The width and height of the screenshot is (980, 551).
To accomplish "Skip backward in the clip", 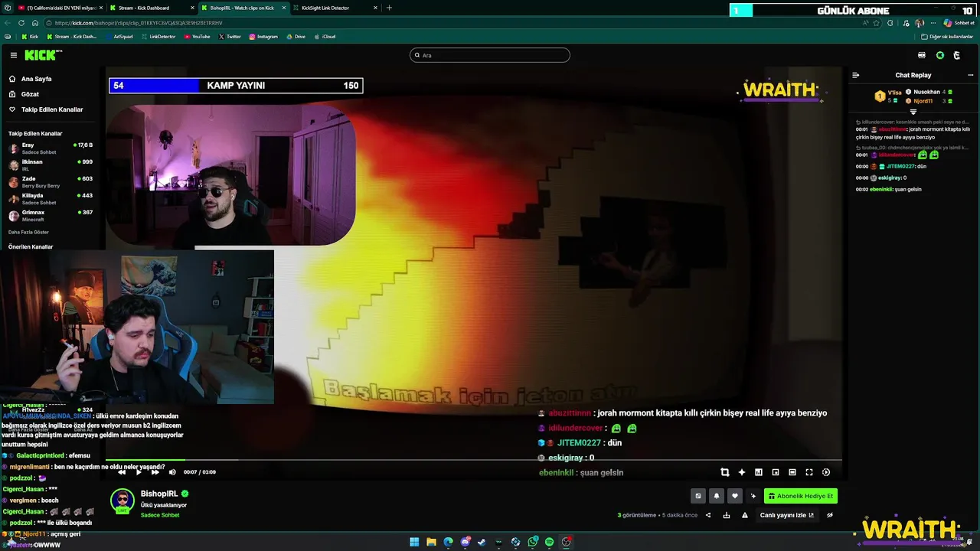I will coord(121,472).
